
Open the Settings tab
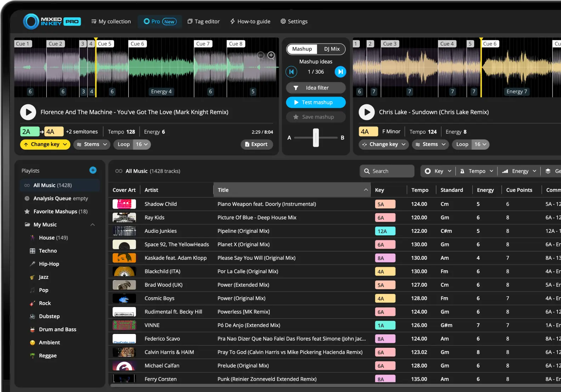point(294,22)
